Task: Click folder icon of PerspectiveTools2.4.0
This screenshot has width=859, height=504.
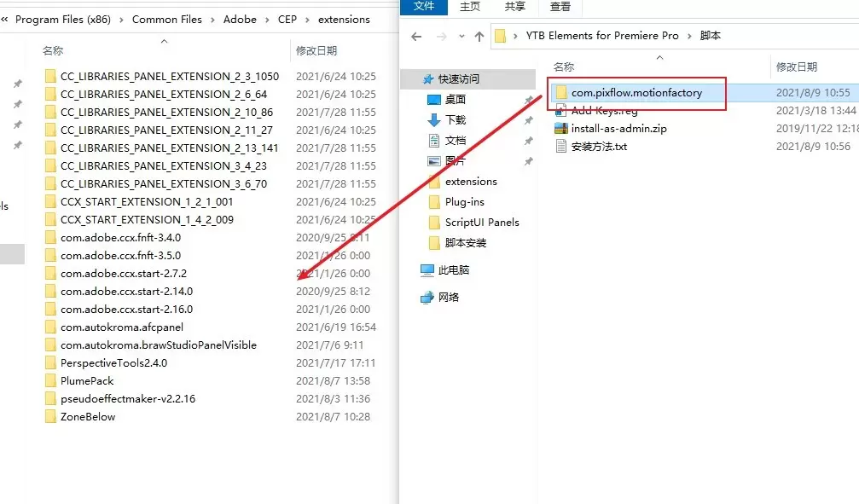Action: pyautogui.click(x=50, y=363)
